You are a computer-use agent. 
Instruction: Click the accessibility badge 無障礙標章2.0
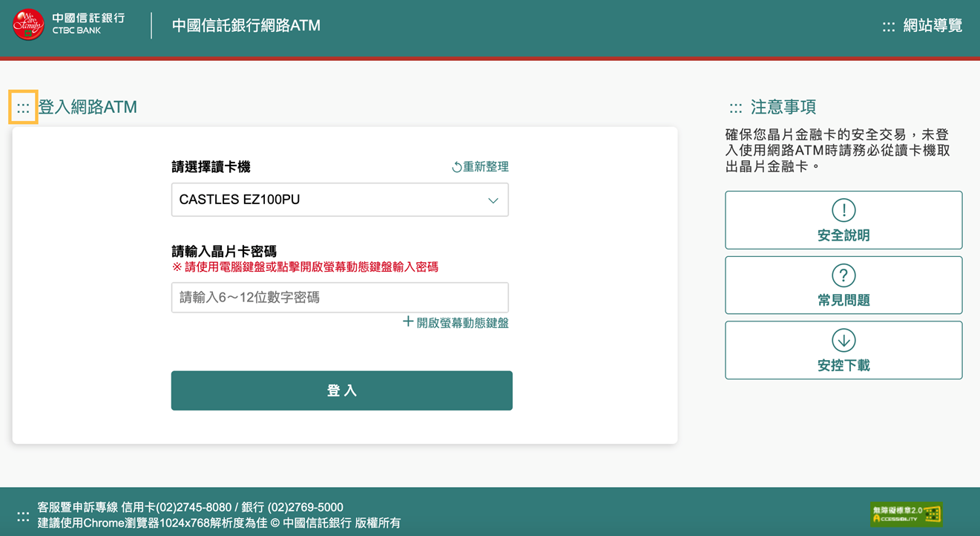[x=907, y=514]
